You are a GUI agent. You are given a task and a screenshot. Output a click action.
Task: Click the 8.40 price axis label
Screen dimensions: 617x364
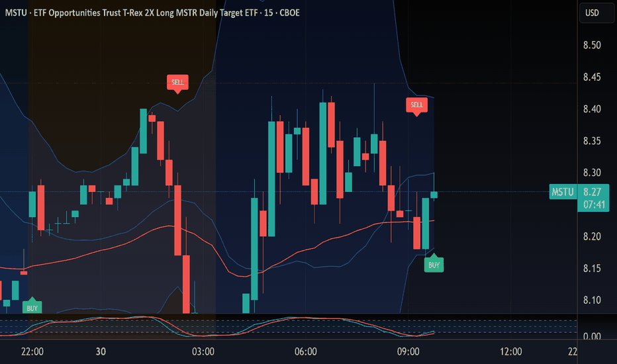pyautogui.click(x=592, y=109)
